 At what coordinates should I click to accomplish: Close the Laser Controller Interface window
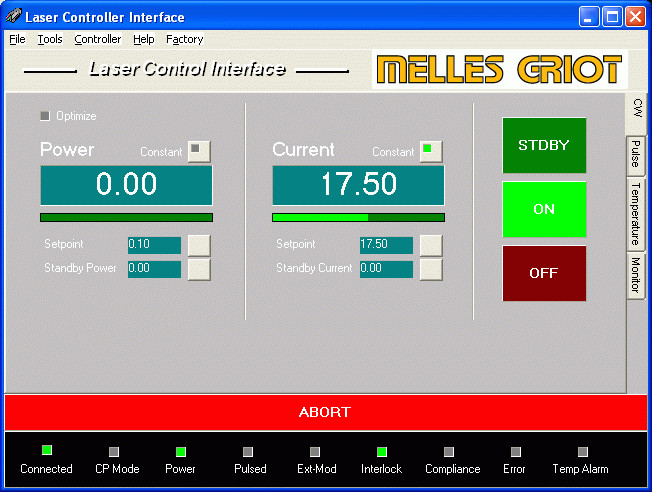(x=635, y=17)
